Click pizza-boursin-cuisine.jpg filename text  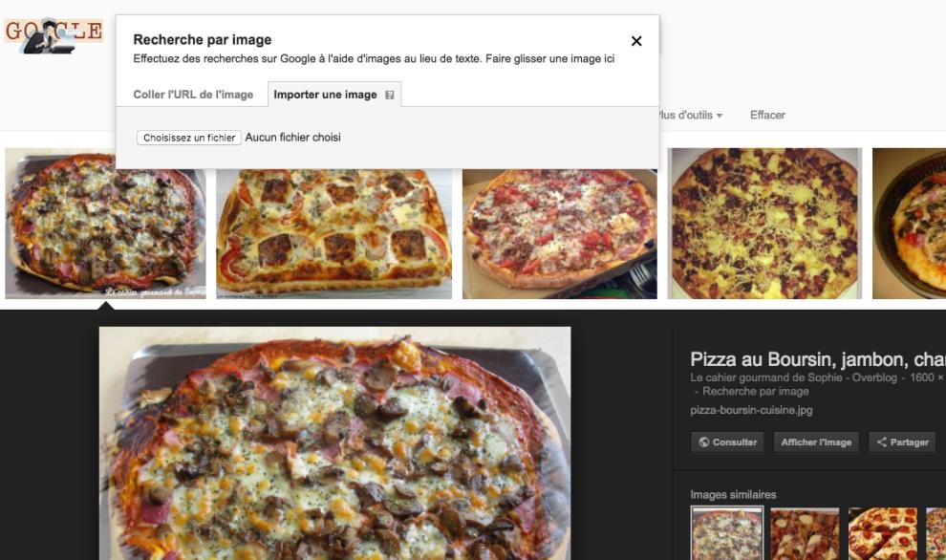click(751, 410)
